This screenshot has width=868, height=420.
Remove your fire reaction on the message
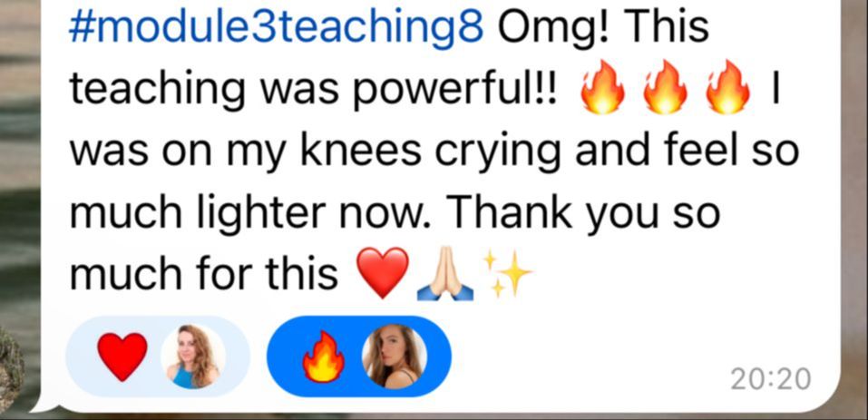coord(358,357)
